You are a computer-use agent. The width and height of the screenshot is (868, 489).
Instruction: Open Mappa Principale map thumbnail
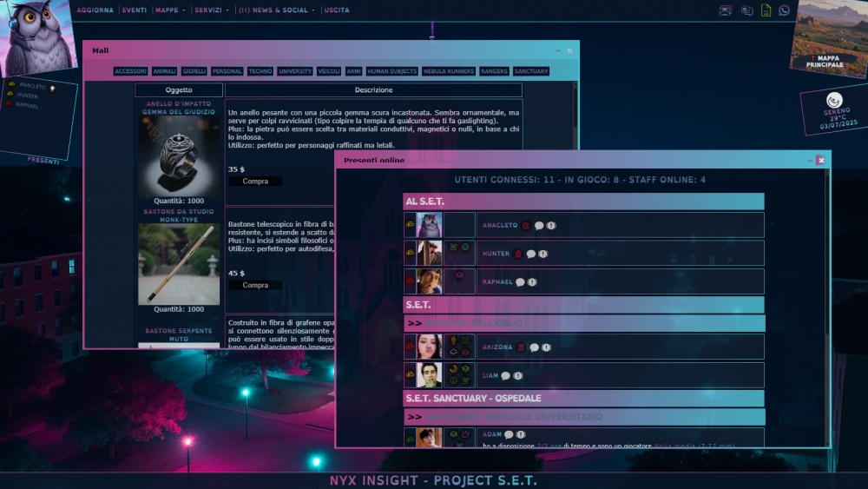click(x=830, y=39)
